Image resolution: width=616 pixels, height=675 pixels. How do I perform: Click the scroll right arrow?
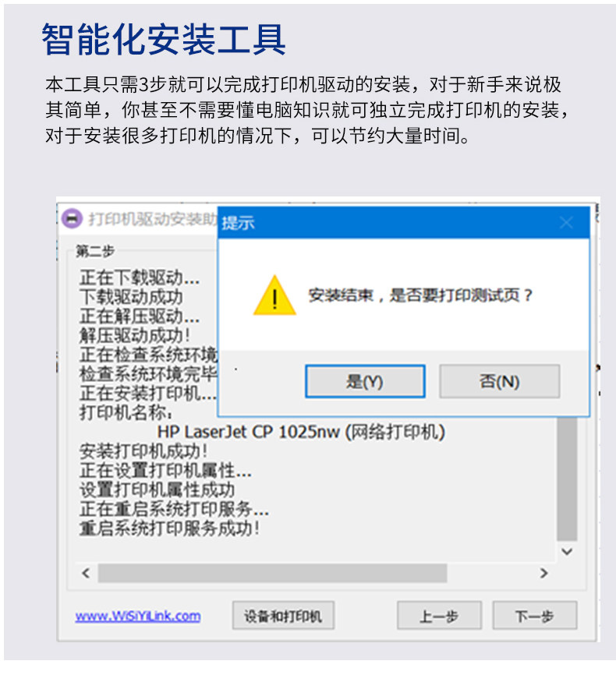543,573
